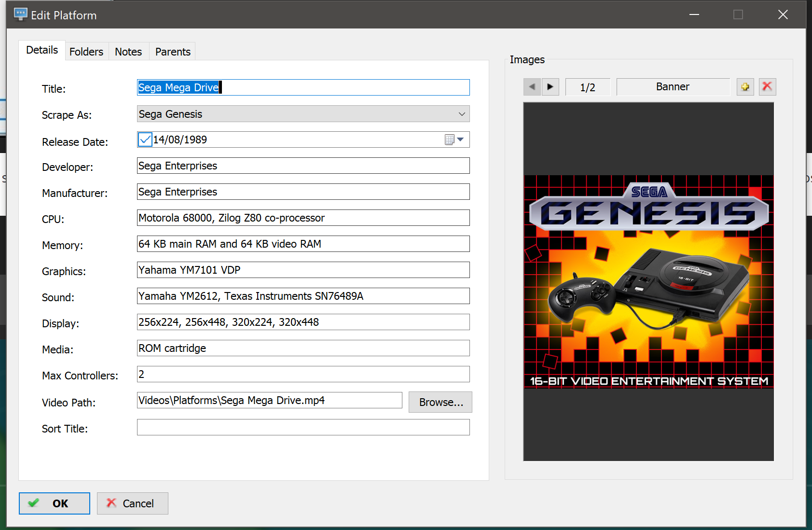
Task: Edit the 14/08/1989 release date text
Action: pyautogui.click(x=180, y=139)
